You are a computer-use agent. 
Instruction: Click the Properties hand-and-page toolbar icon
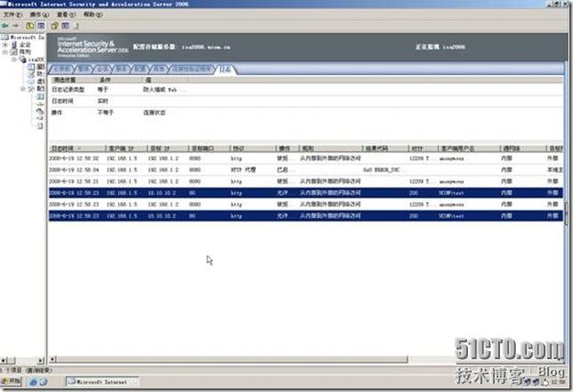click(55, 26)
